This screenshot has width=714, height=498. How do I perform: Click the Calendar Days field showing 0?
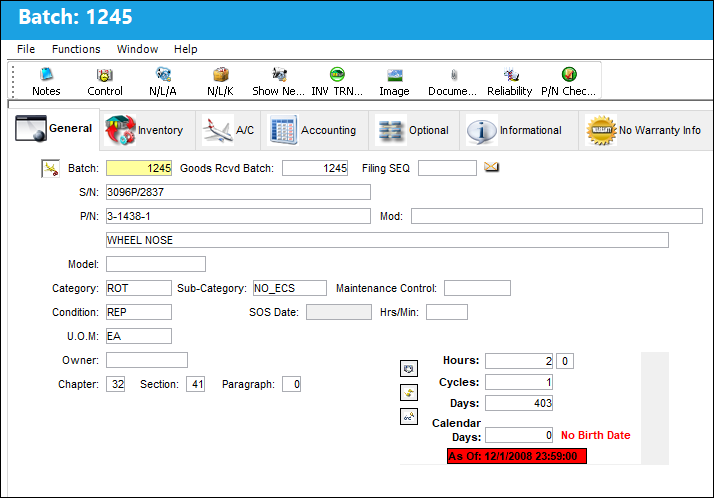tap(519, 435)
